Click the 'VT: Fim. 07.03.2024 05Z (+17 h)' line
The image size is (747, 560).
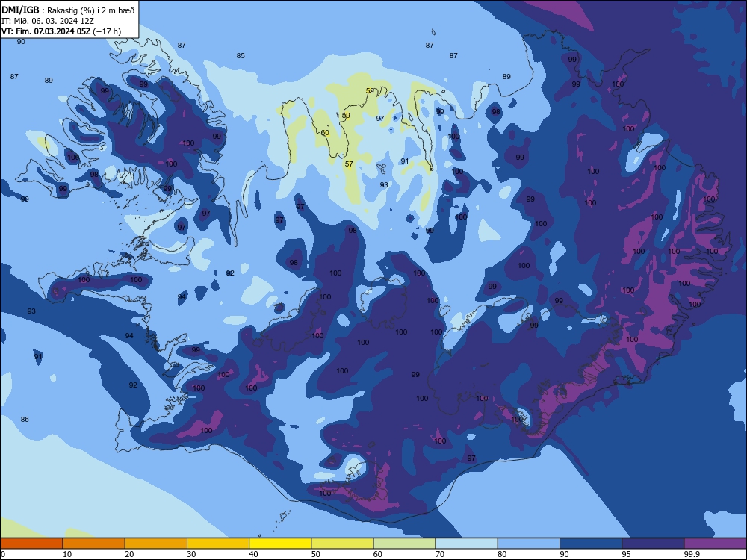click(61, 31)
